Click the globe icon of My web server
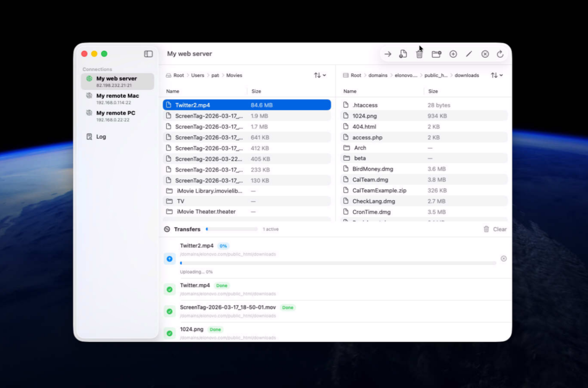Screen dimensions: 588x388 click(89, 79)
